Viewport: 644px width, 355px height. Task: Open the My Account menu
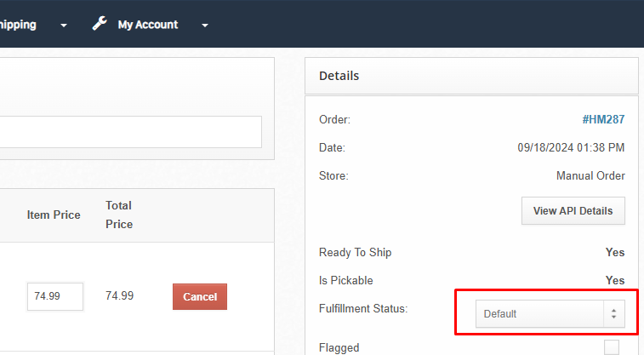coord(147,25)
